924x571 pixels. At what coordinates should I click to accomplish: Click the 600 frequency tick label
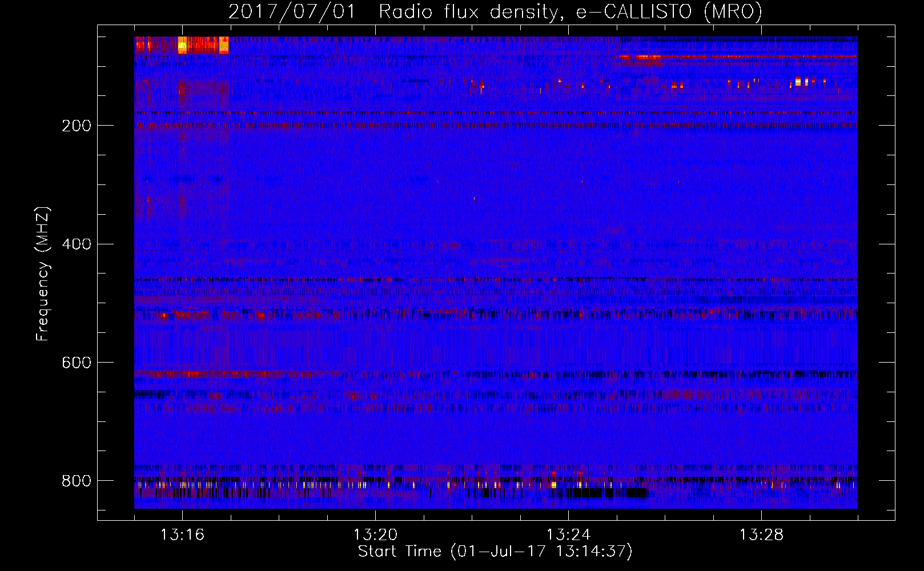[77, 363]
